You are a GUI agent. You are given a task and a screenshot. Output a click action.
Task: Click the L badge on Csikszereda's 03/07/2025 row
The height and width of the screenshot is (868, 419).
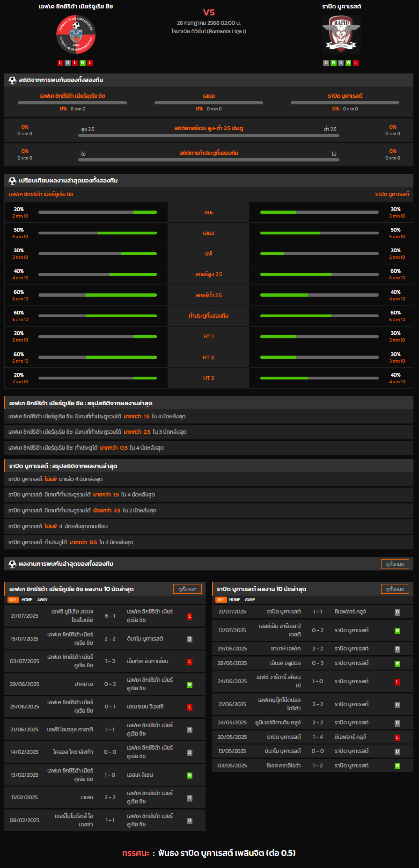(x=190, y=662)
